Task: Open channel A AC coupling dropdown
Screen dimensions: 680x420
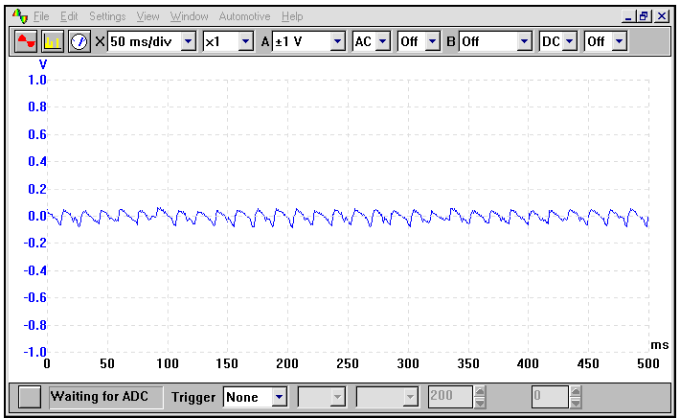Action: 382,41
